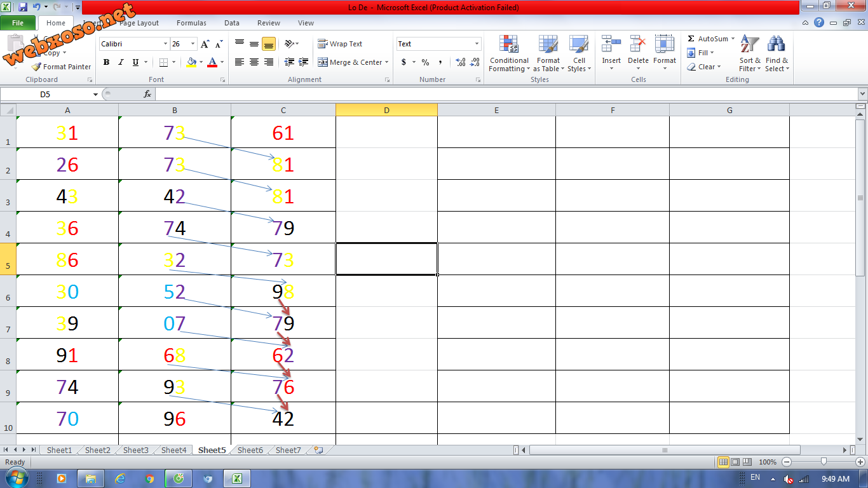Open Format as Table gallery

coord(548,45)
